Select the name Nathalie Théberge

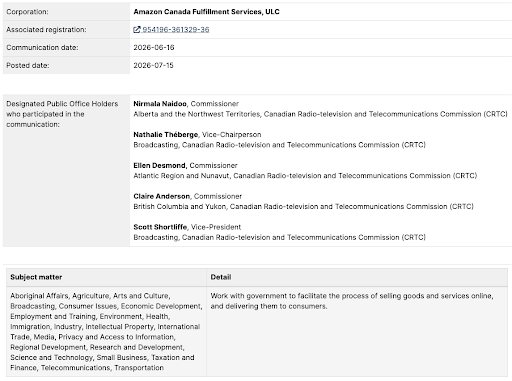[x=166, y=135]
